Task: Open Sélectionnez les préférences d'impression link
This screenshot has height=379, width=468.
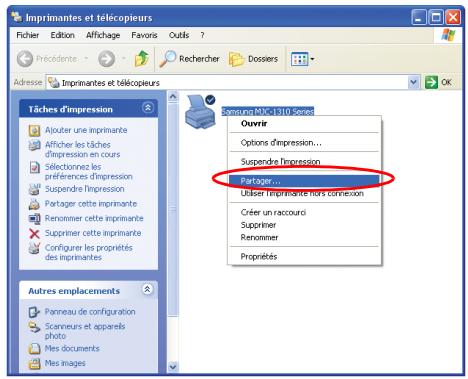Action: 89,172
